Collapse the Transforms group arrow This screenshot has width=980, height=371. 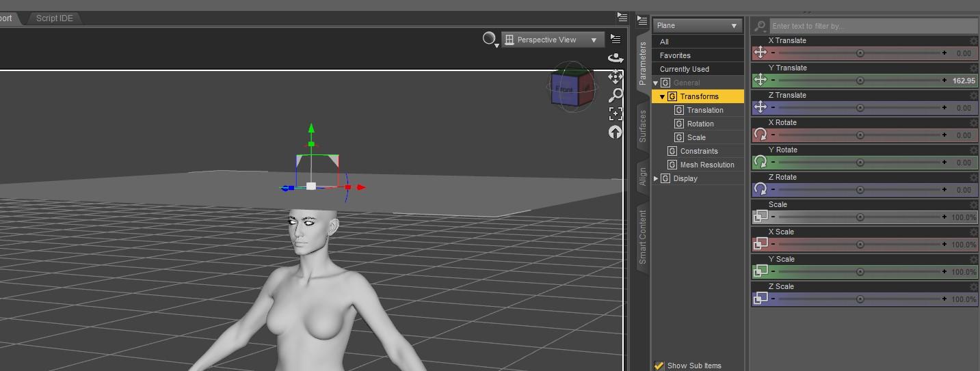click(x=663, y=96)
